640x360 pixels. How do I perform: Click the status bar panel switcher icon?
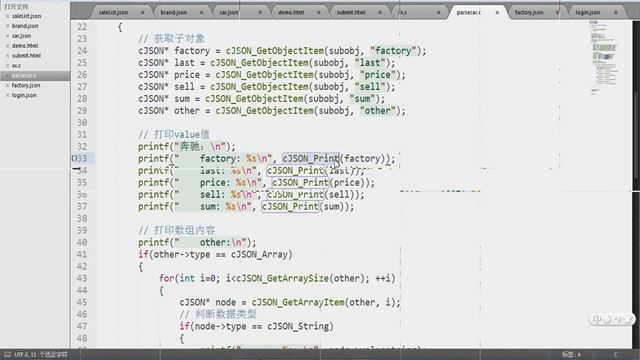tap(7, 355)
